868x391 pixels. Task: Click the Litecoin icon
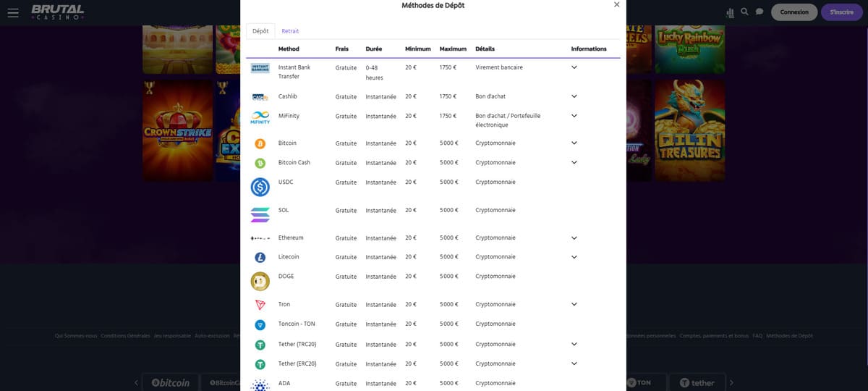coord(260,258)
